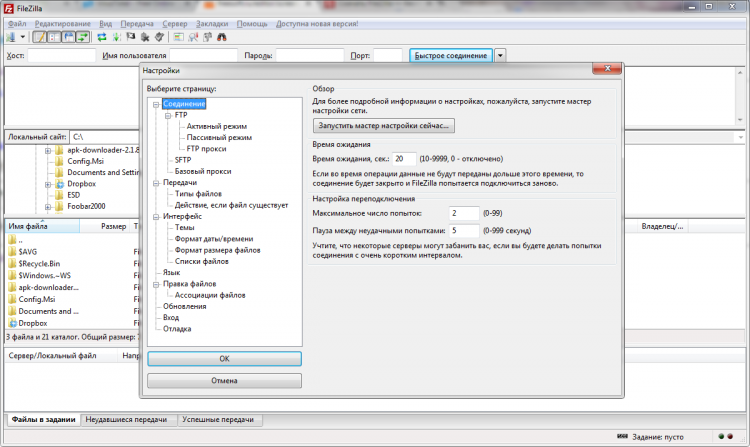Open the Site Manager dropdown arrow
The height and width of the screenshot is (447, 750).
coord(22,37)
